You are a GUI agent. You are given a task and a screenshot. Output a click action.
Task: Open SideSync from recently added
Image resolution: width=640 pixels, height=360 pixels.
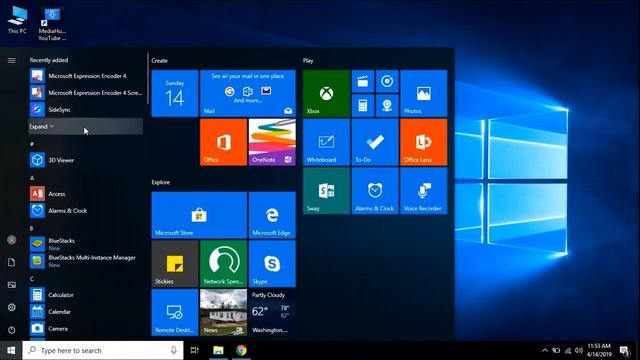coord(86,109)
